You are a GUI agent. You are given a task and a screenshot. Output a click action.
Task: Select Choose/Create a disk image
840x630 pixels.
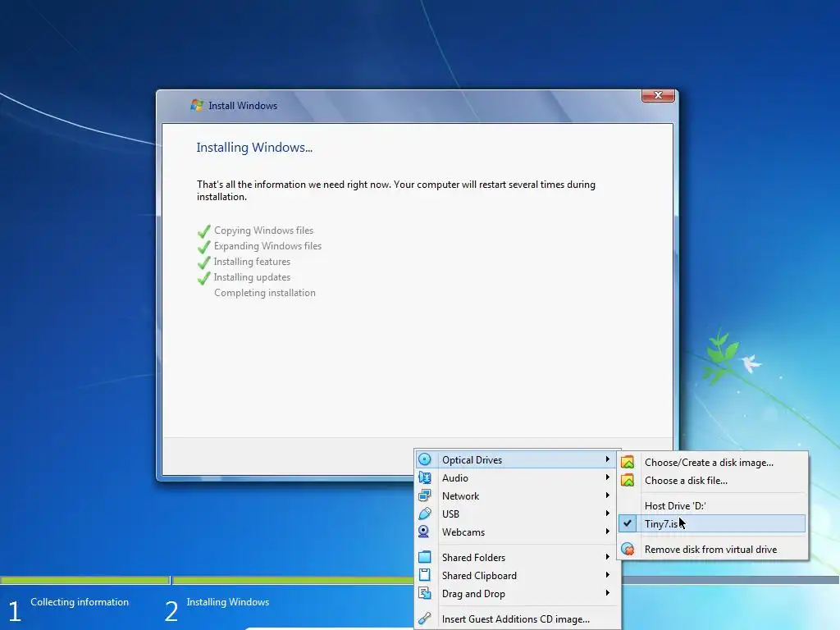coord(713,463)
